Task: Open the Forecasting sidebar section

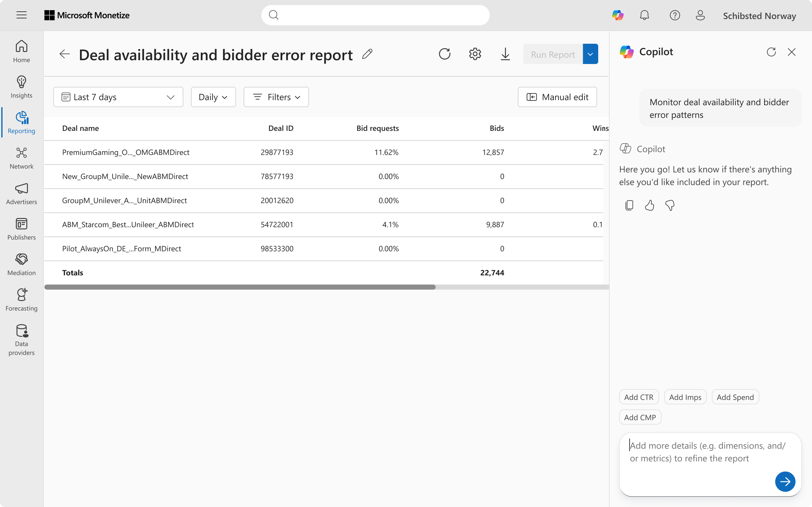Action: [x=22, y=299]
